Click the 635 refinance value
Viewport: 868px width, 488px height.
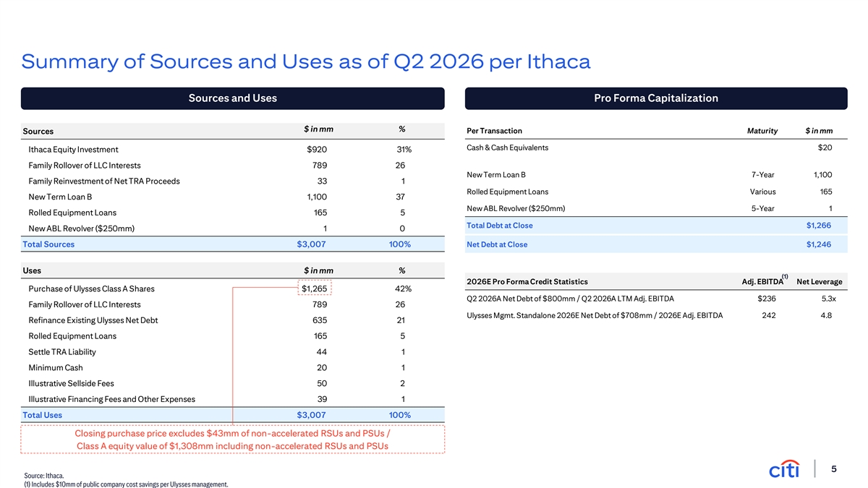pos(319,320)
